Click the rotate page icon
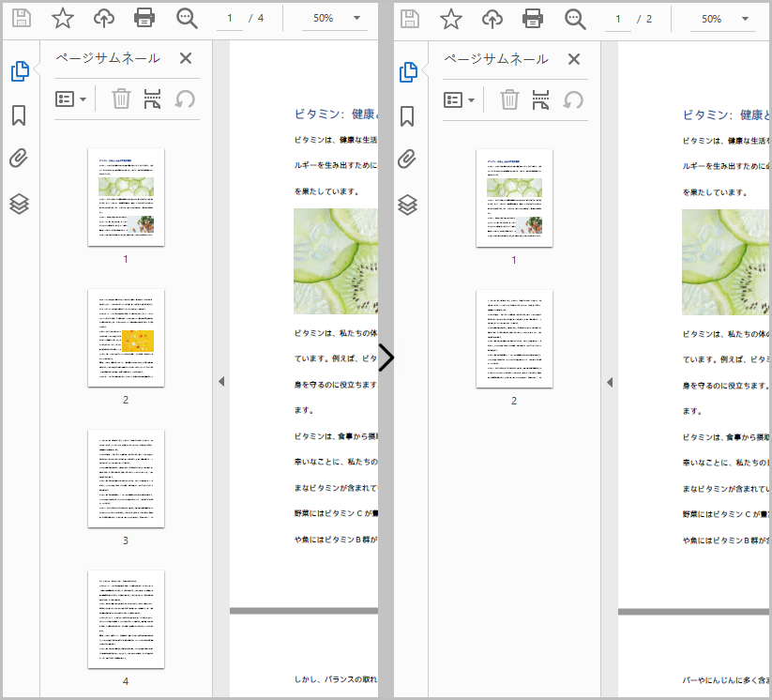Image resolution: width=772 pixels, height=700 pixels. pos(183,99)
